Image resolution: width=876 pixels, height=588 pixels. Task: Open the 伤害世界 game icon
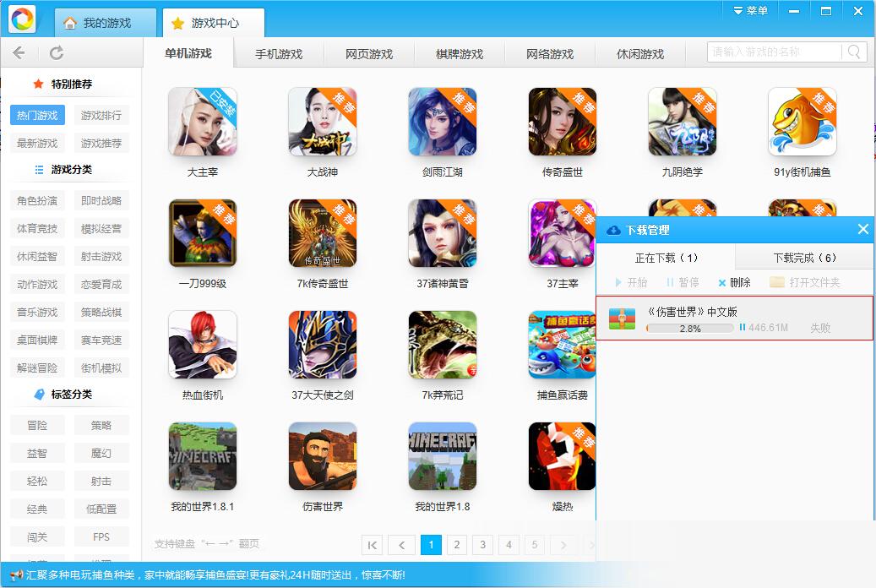point(323,456)
